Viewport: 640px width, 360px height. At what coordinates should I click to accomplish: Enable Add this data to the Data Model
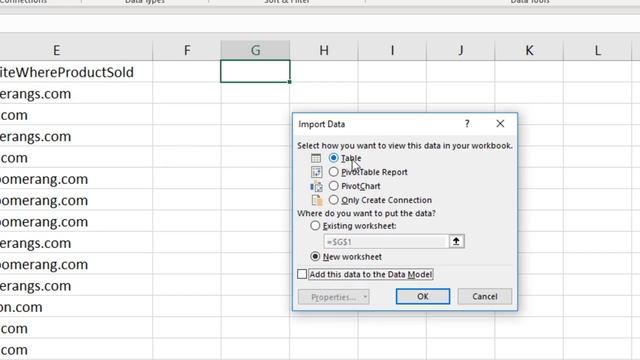coord(302,274)
